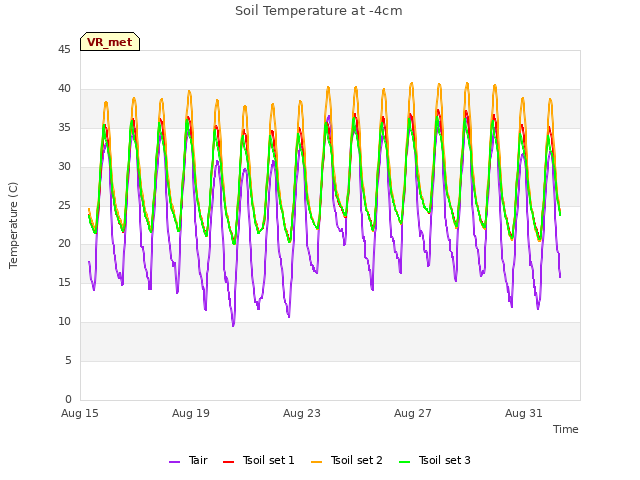Click the Aug 23 x-axis tick label
Viewport: 640px width, 480px height.
click(x=302, y=413)
